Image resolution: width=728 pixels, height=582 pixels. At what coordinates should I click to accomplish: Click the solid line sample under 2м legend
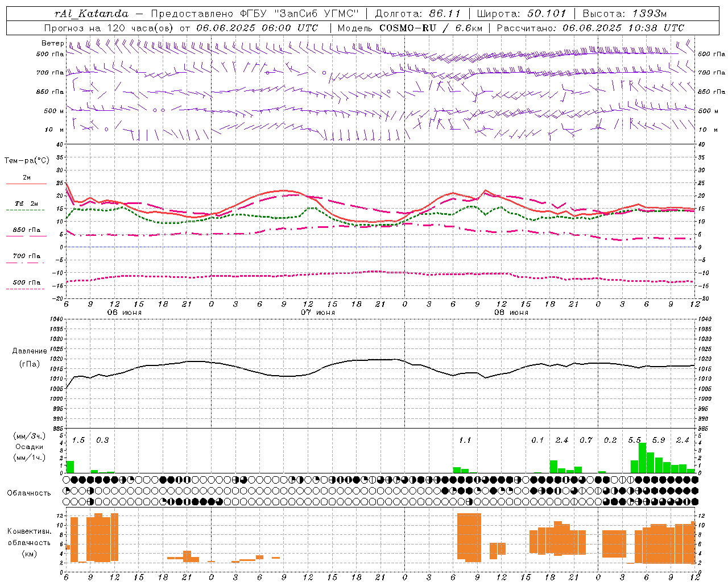point(26,184)
